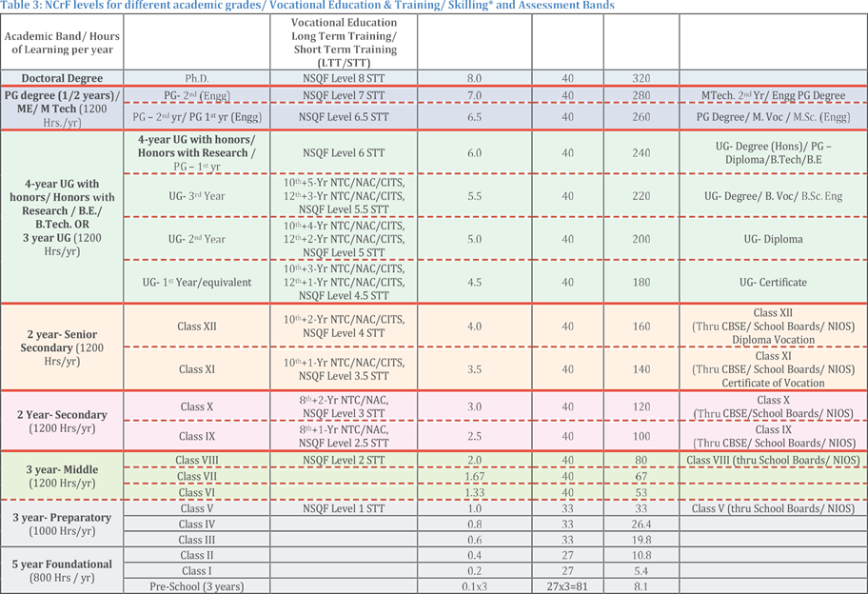Select the 'Class XI' grade cell
868x594 pixels.
click(196, 369)
